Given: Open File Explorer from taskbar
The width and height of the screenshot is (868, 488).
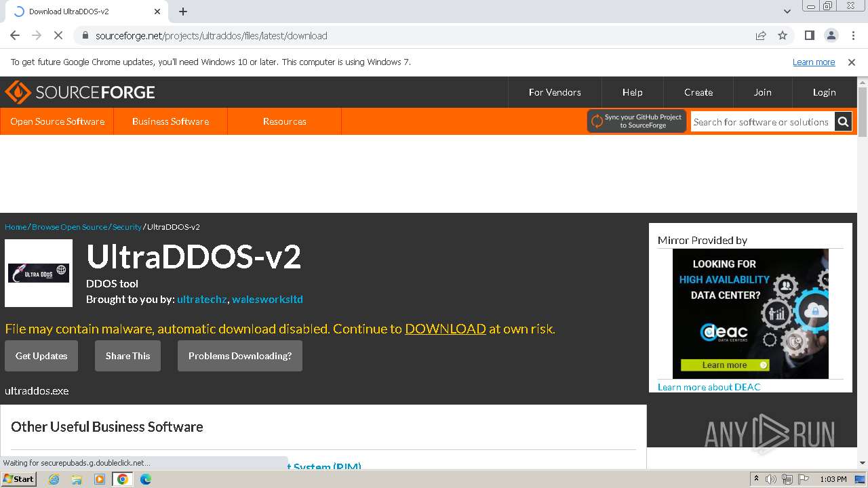Looking at the screenshot, I should [77, 479].
